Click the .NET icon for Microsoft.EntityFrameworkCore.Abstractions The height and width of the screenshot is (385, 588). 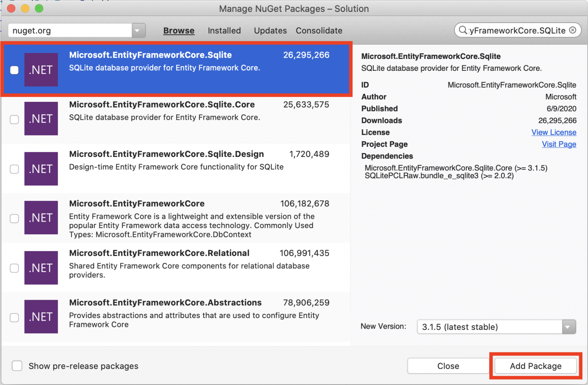(x=41, y=316)
